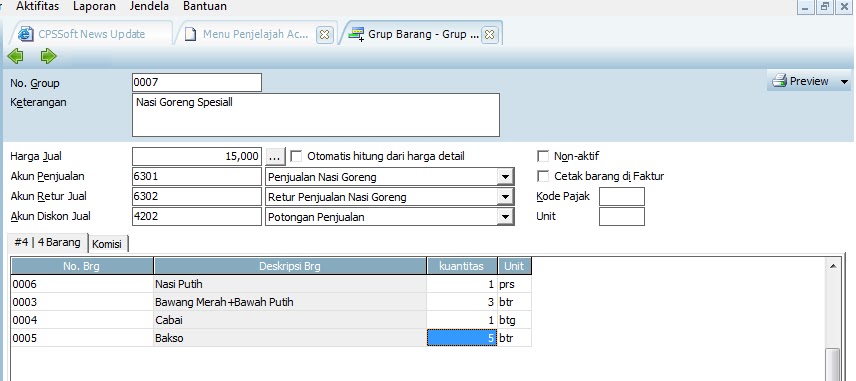Toggle the Non-aktif checkbox
The height and width of the screenshot is (381, 856).
pyautogui.click(x=543, y=157)
